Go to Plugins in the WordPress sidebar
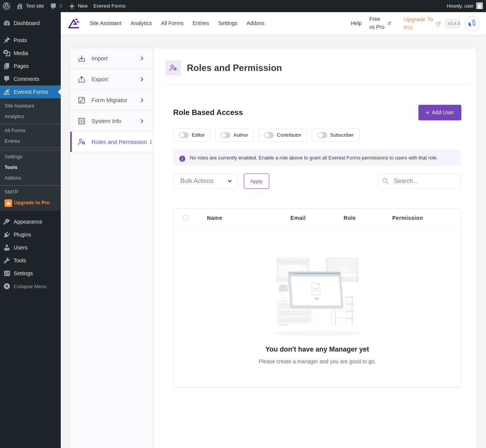The width and height of the screenshot is (486, 448). [22, 235]
